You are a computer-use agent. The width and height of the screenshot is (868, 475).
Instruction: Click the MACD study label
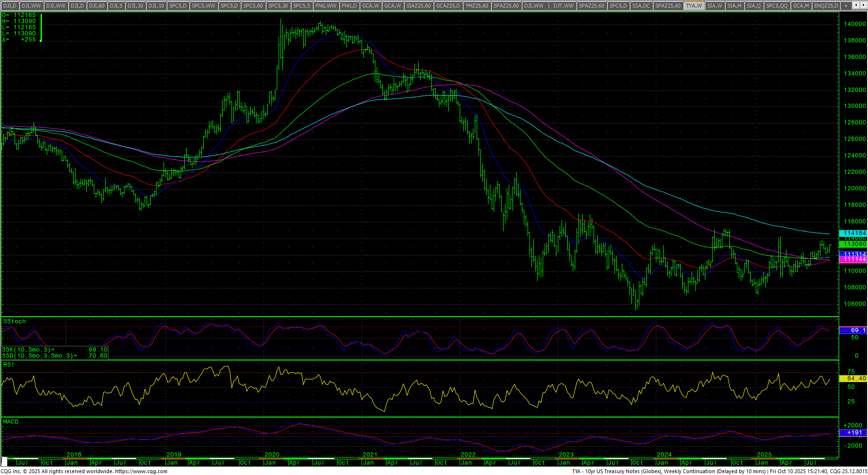[x=11, y=422]
